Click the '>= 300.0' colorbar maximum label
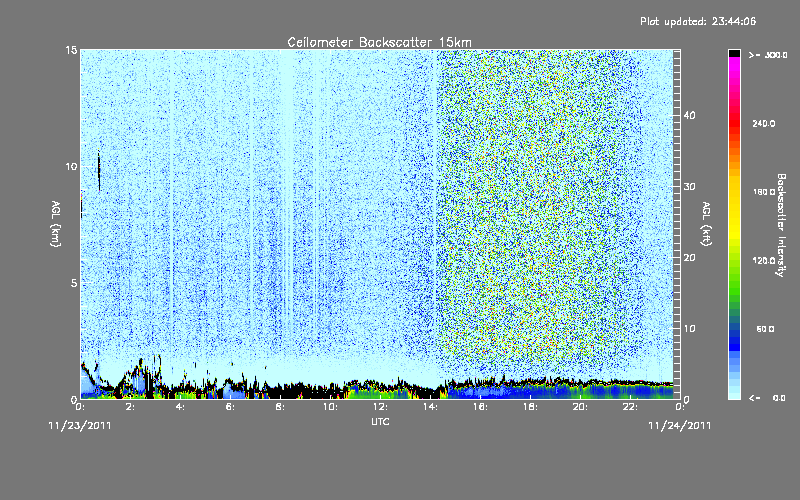800x500 pixels. 768,55
